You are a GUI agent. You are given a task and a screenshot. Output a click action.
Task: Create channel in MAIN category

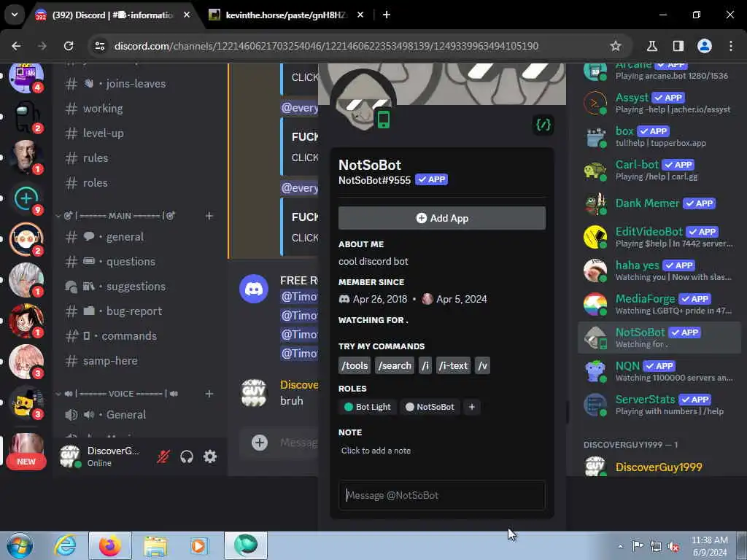tap(209, 216)
